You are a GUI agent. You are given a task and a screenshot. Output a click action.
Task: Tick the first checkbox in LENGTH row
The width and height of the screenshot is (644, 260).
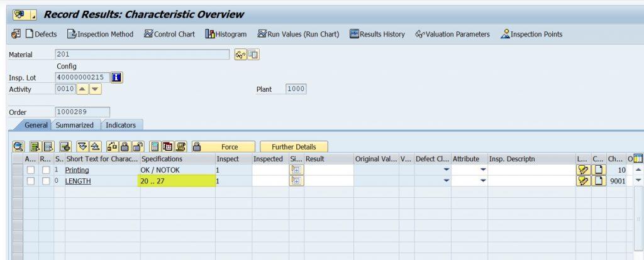(x=31, y=181)
